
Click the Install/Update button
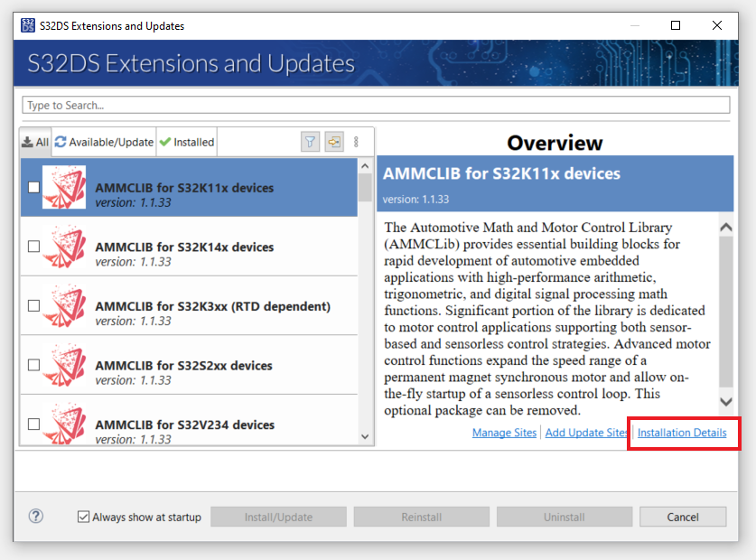278,517
